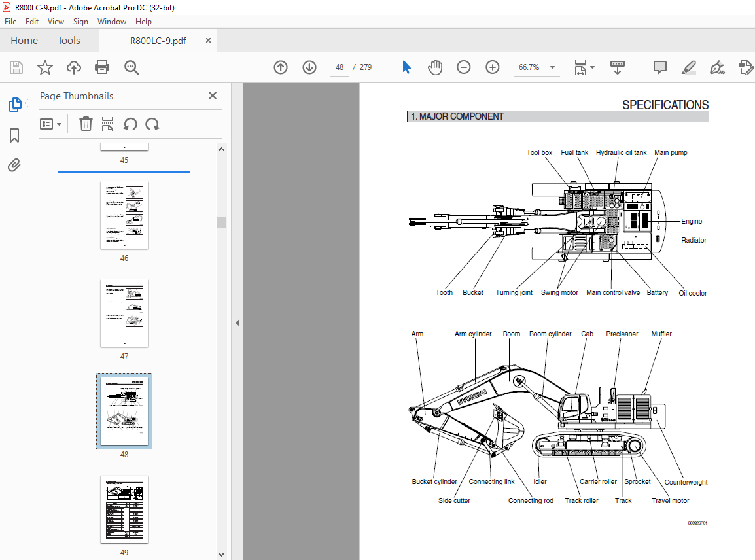Click the 66.7% zoom value field
The width and height of the screenshot is (755, 560).
tap(529, 67)
